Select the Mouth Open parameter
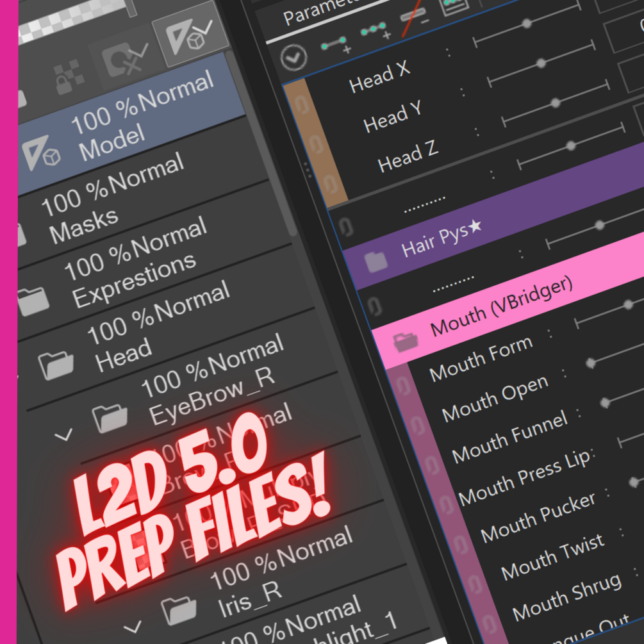The height and width of the screenshot is (644, 644). (495, 399)
